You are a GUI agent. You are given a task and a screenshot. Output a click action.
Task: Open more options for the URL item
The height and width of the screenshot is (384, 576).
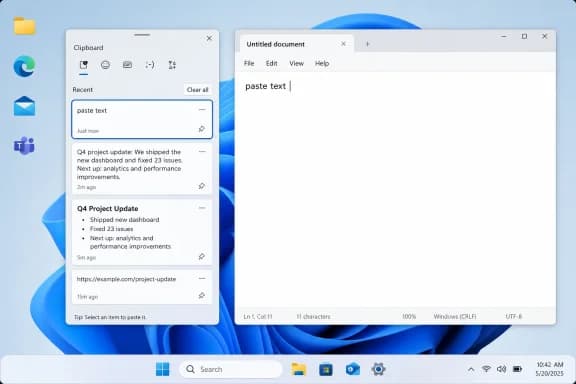(x=202, y=279)
